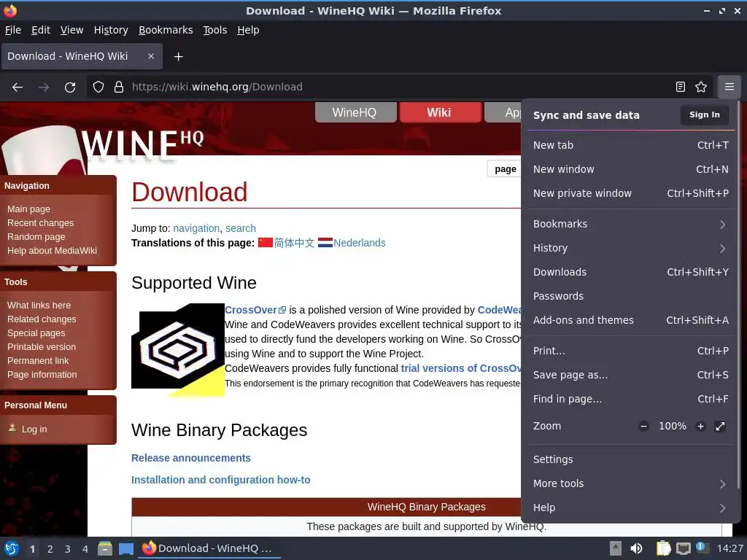Open the Bookmarks menu in menu bar
This screenshot has height=560, width=747.
click(166, 30)
